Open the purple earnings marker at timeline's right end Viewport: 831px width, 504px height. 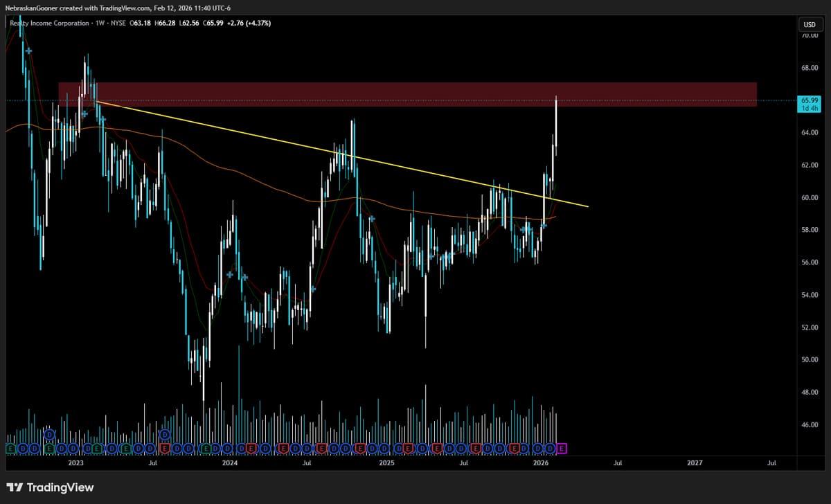[x=562, y=448]
